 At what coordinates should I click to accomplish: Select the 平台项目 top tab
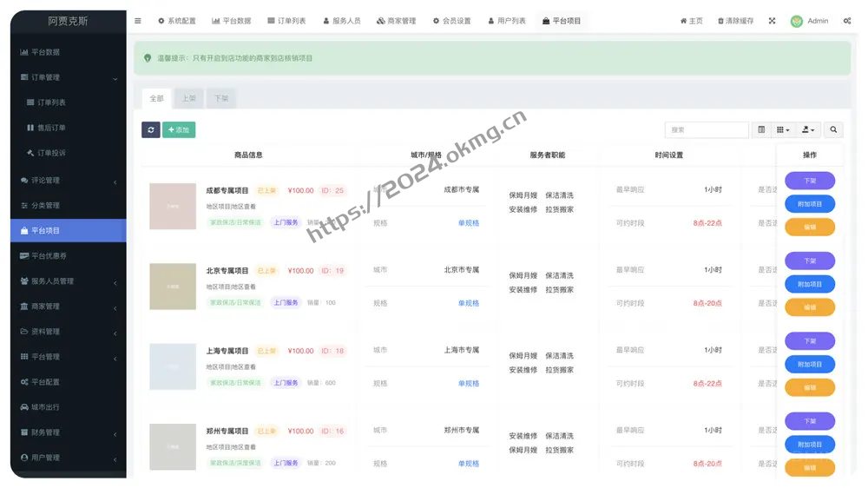tap(562, 21)
